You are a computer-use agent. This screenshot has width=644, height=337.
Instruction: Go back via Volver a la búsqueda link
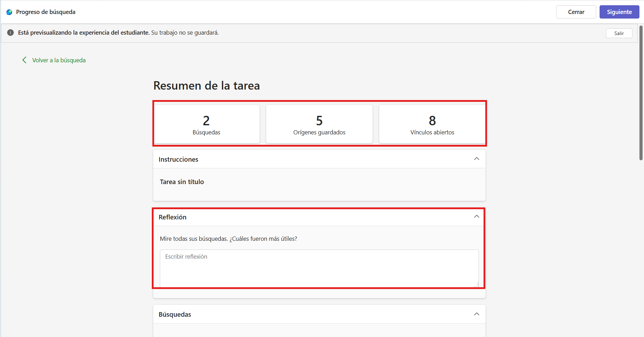(59, 60)
